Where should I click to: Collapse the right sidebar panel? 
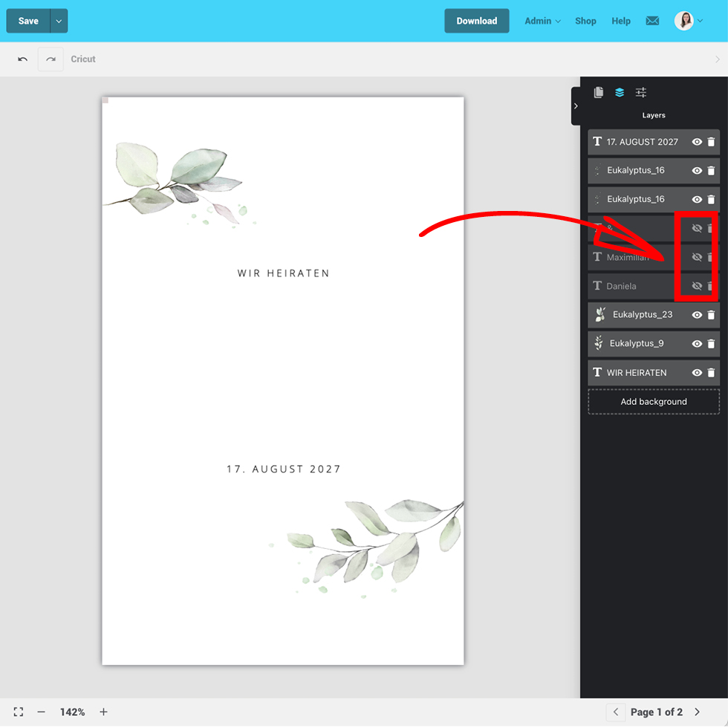point(576,106)
